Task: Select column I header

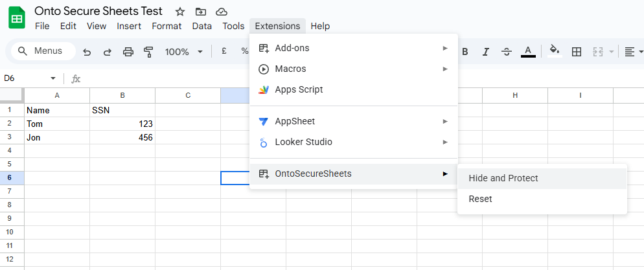Action: [x=581, y=96]
